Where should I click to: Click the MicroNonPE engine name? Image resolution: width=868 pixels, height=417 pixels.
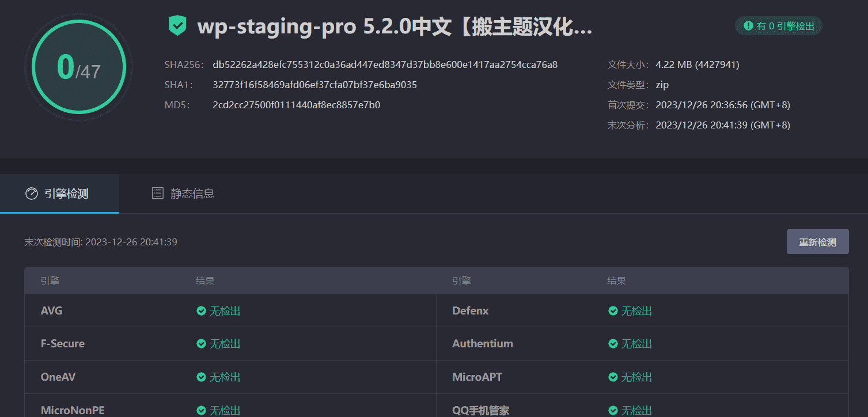pyautogui.click(x=73, y=411)
